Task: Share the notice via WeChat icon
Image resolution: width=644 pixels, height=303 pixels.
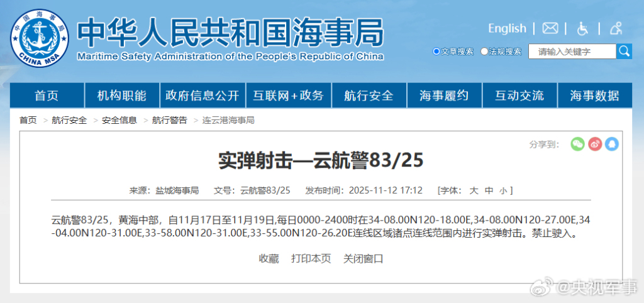Action: point(577,144)
